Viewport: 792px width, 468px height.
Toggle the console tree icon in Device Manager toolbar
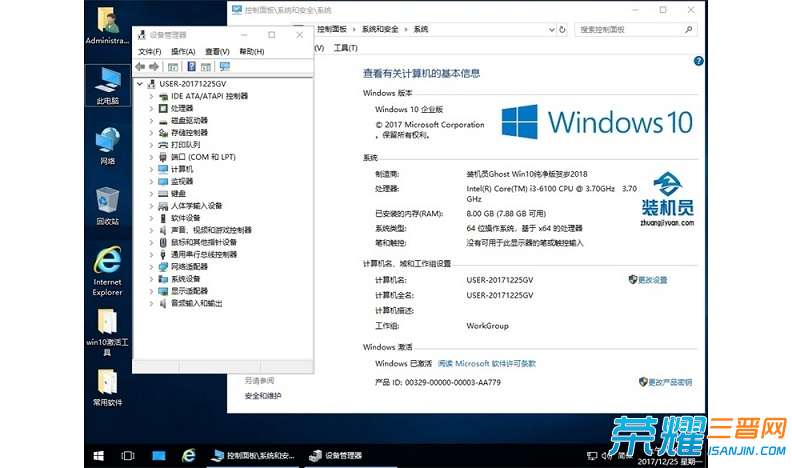click(173, 67)
